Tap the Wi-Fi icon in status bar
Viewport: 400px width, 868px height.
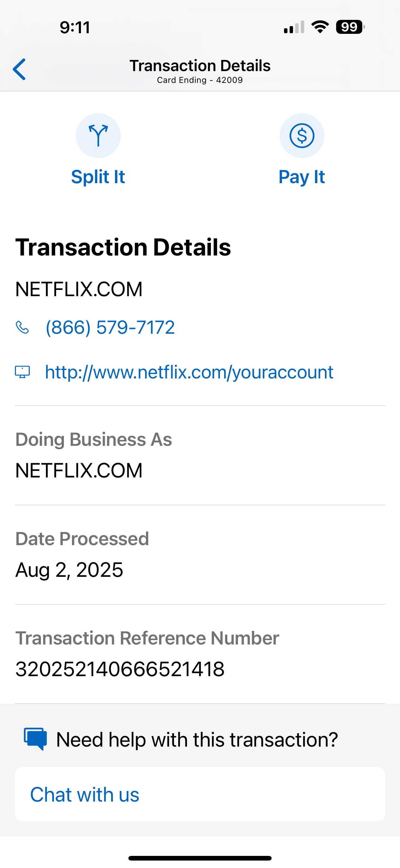[x=320, y=27]
